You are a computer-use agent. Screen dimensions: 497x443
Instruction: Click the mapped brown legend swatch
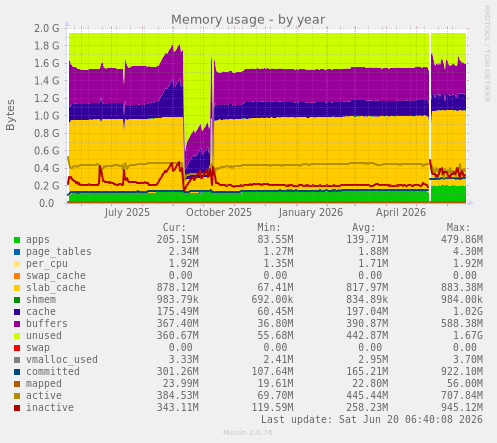(17, 384)
